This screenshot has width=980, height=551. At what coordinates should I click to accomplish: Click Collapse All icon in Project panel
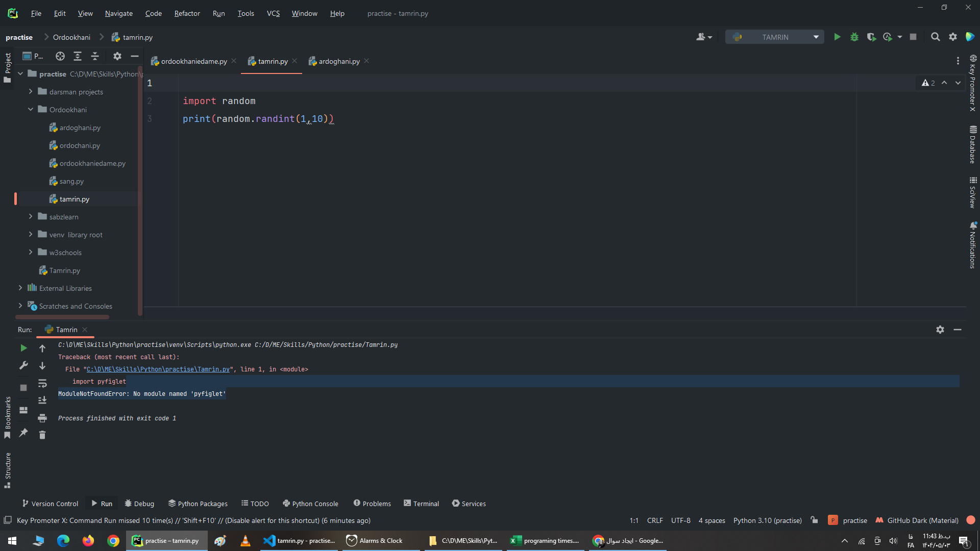click(x=95, y=56)
